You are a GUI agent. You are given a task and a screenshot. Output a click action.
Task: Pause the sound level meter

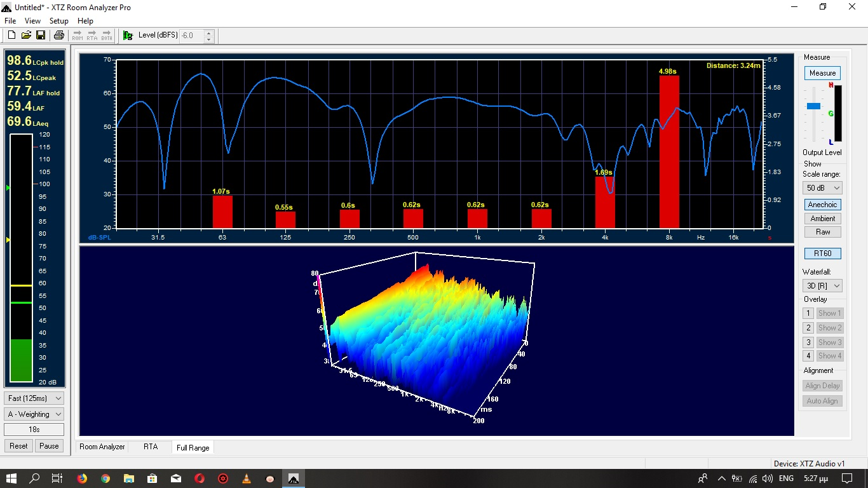pyautogui.click(x=49, y=446)
